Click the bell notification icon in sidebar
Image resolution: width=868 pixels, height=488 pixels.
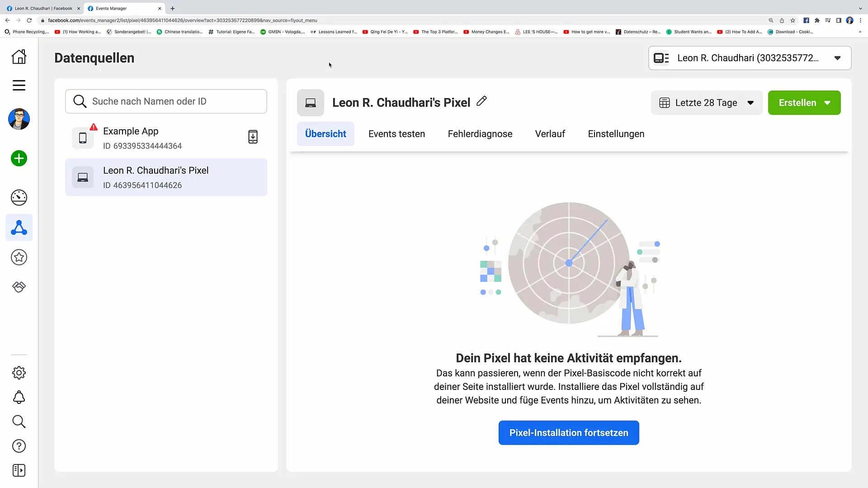19,397
